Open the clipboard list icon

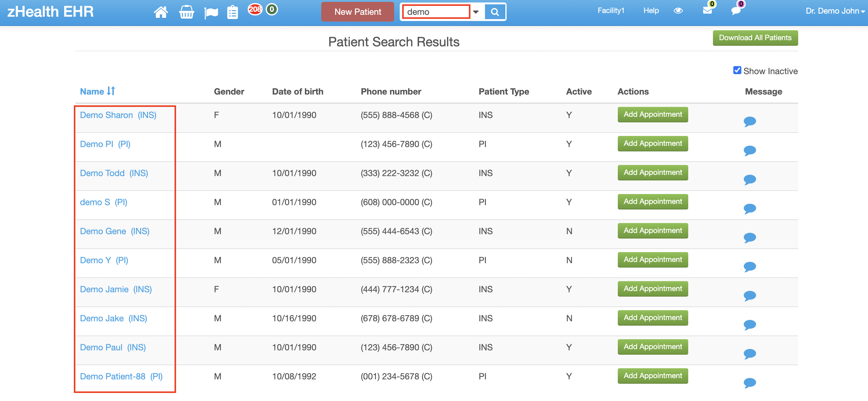click(233, 13)
